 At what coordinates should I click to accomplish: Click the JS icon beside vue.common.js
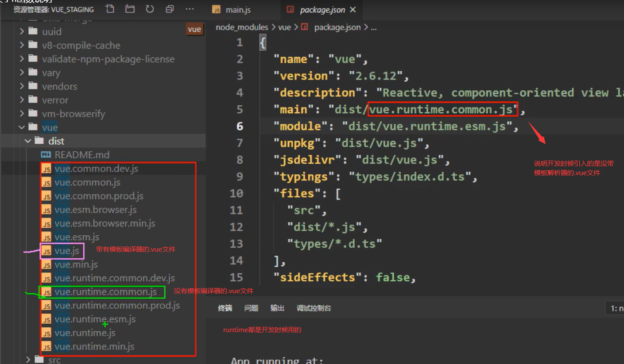(46, 182)
